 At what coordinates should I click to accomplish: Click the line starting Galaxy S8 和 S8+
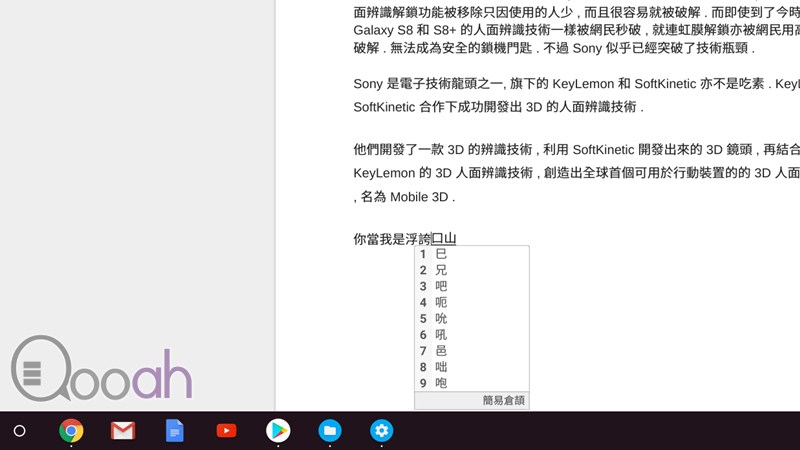pos(577,30)
